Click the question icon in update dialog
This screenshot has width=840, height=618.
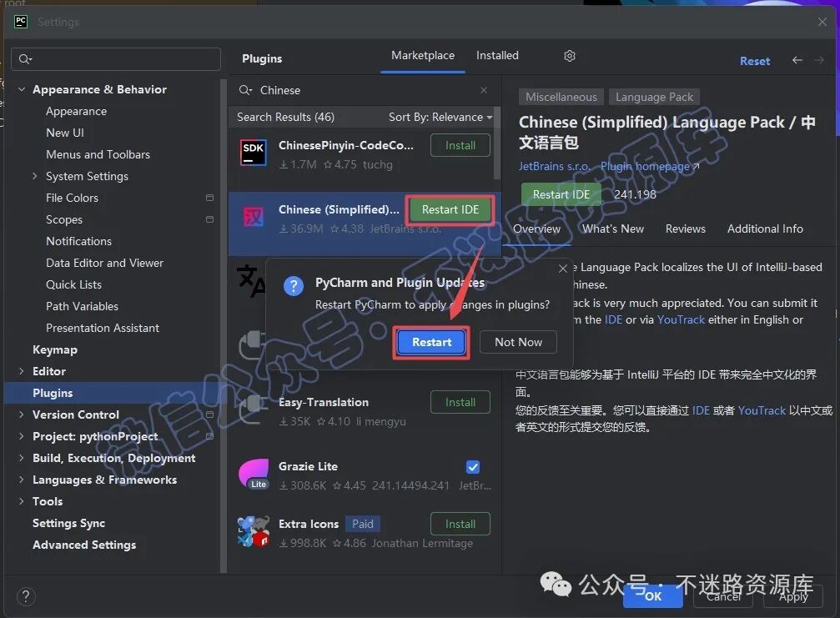294,287
